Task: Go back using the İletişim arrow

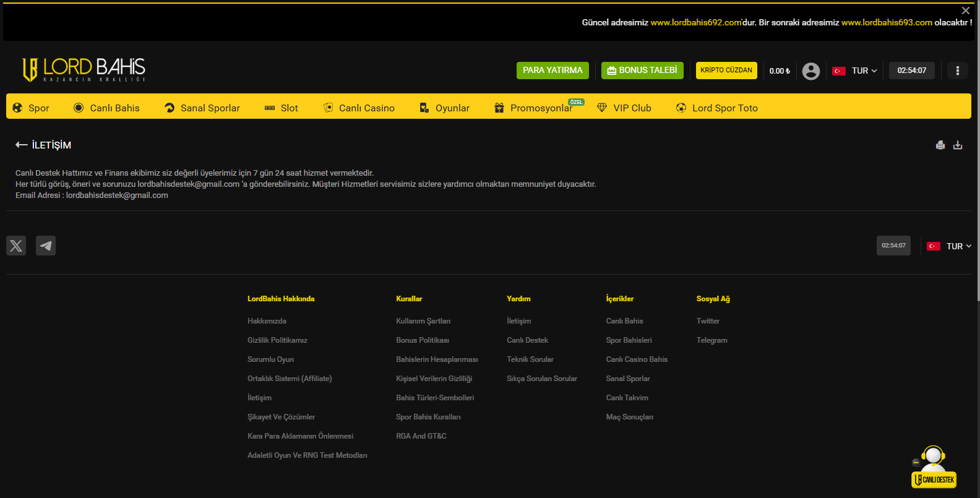Action: 22,145
